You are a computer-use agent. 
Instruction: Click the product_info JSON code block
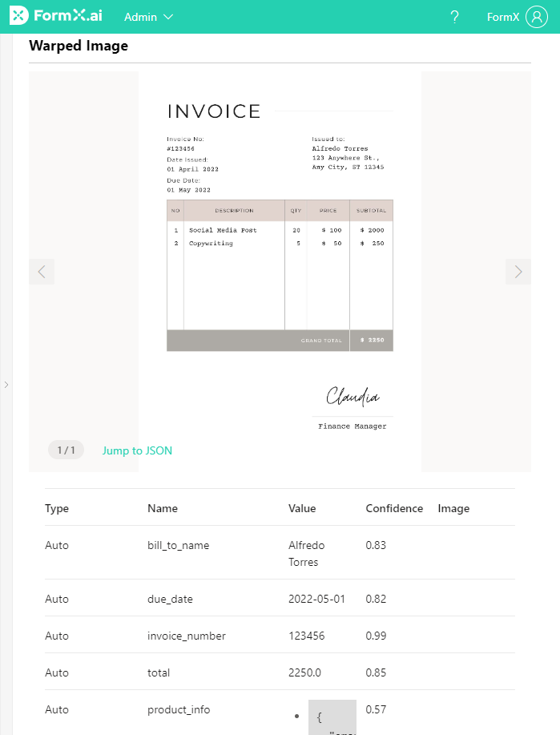(332, 717)
